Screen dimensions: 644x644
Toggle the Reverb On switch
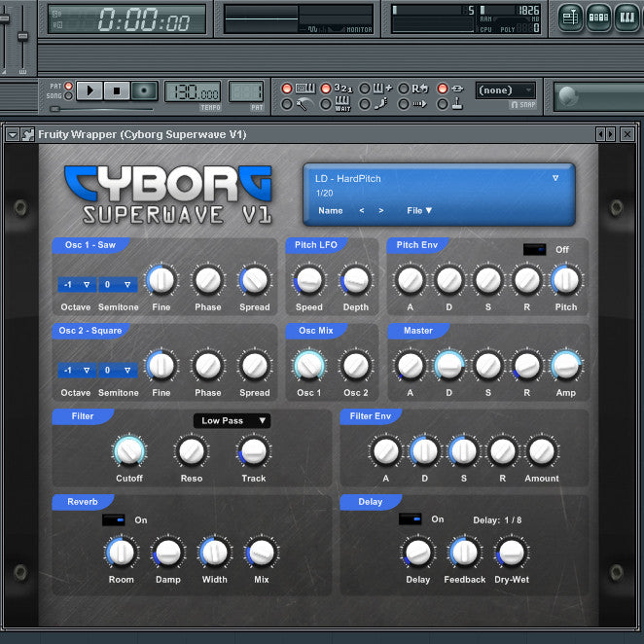pos(114,519)
